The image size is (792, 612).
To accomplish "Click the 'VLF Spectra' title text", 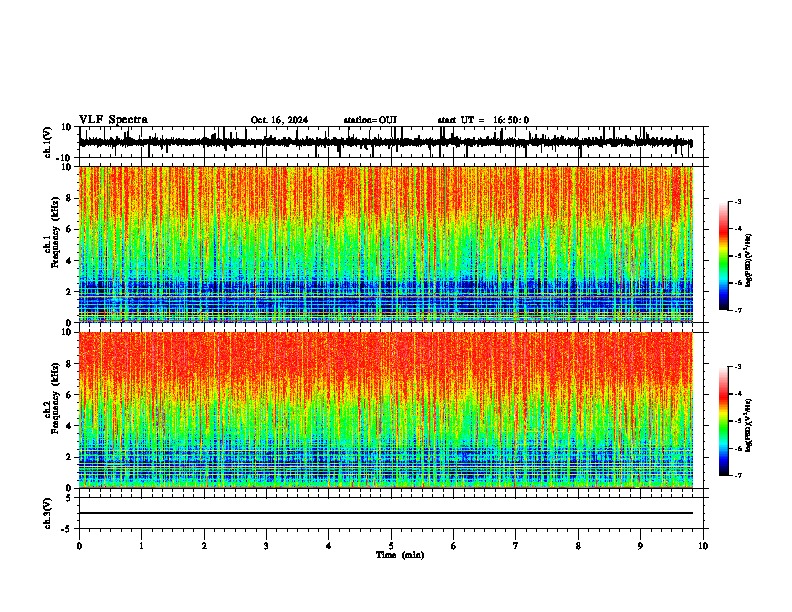I will (113, 120).
